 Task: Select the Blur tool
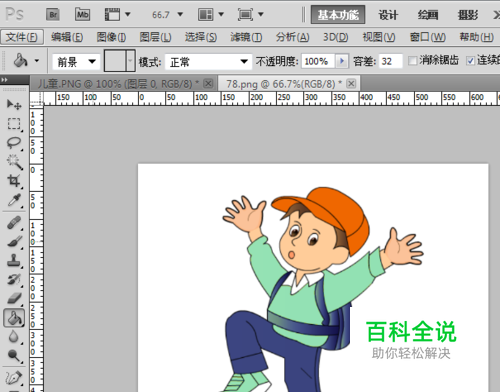(x=14, y=337)
